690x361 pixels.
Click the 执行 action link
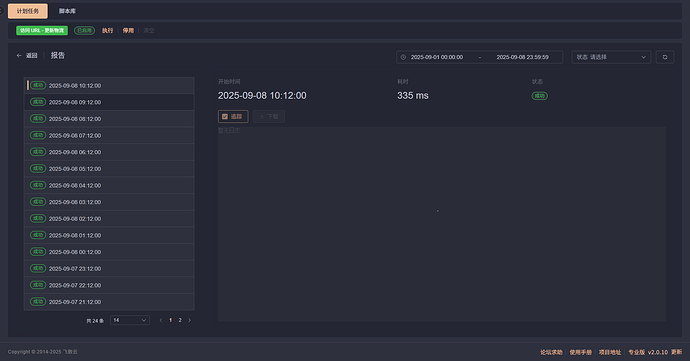pos(107,30)
